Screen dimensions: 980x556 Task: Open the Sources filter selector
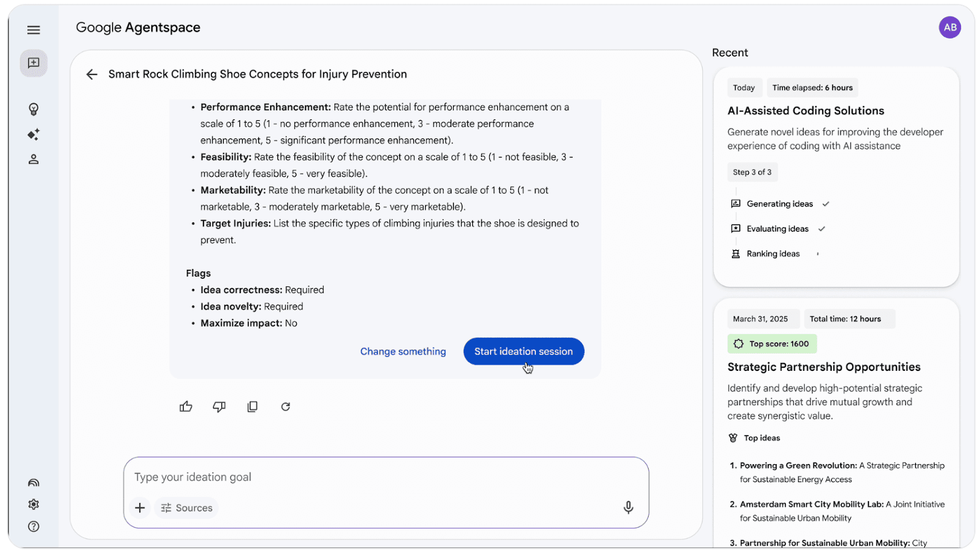click(187, 508)
